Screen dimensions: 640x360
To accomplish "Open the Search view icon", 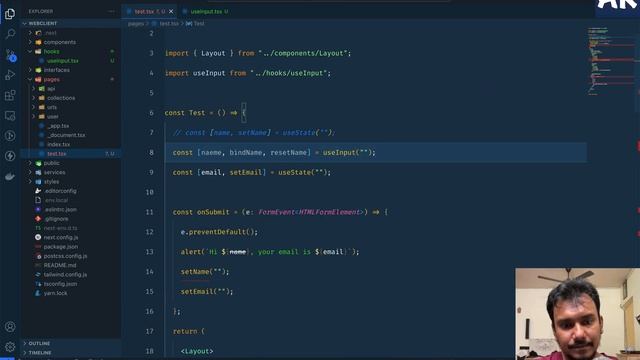I will coord(10,34).
